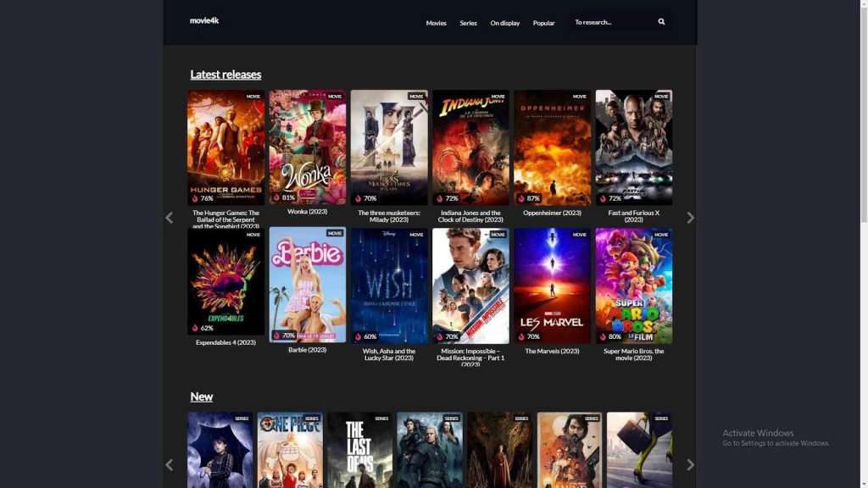This screenshot has width=868, height=488.
Task: Open The Last of Us series poster
Action: point(359,450)
